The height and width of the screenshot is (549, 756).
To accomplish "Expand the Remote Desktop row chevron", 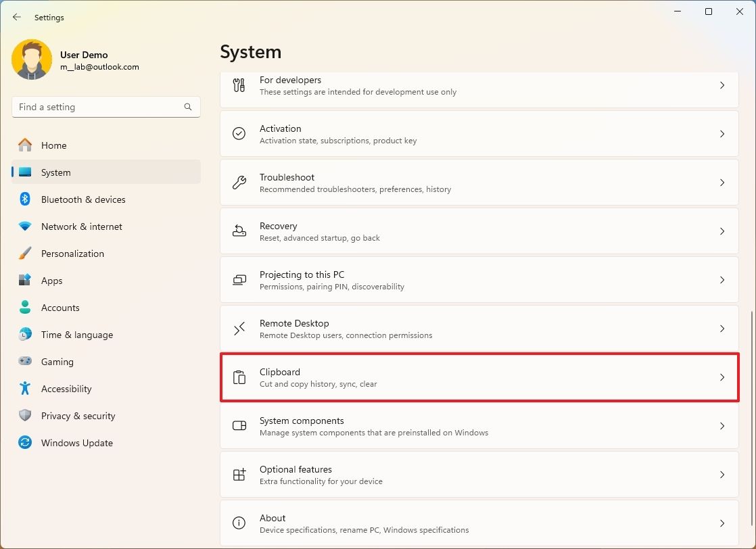I will pyautogui.click(x=722, y=329).
